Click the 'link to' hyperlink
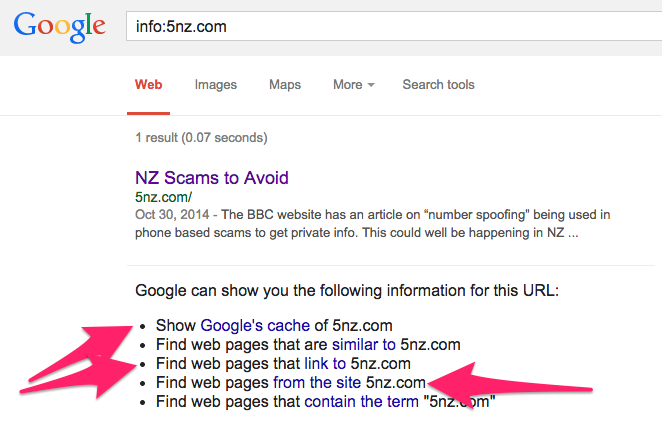This screenshot has height=439, width=662. click(325, 363)
